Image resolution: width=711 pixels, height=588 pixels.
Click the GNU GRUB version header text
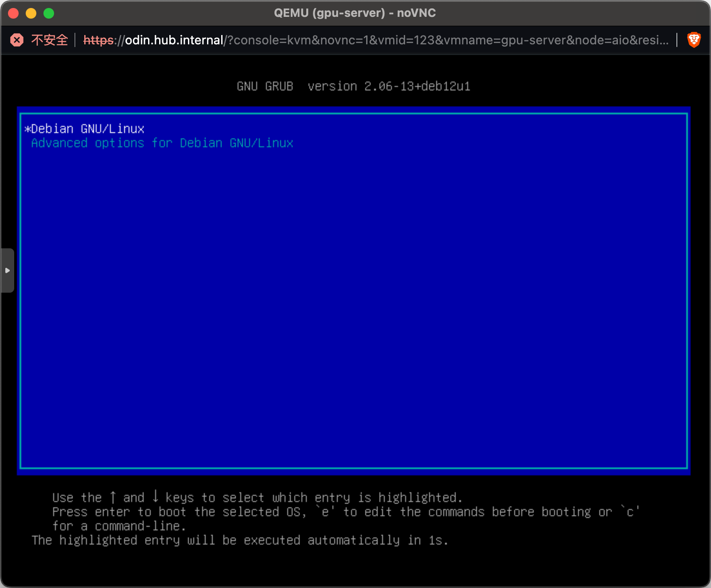point(353,86)
